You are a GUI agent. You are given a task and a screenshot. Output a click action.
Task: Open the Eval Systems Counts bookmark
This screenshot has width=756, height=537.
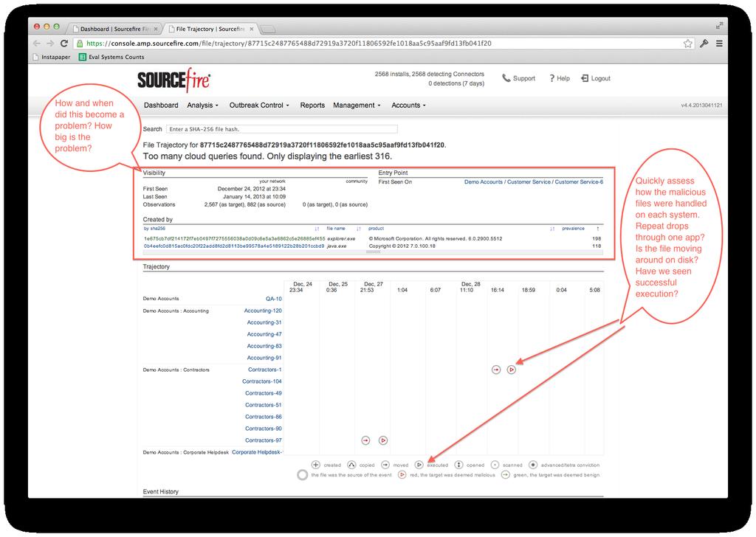111,57
